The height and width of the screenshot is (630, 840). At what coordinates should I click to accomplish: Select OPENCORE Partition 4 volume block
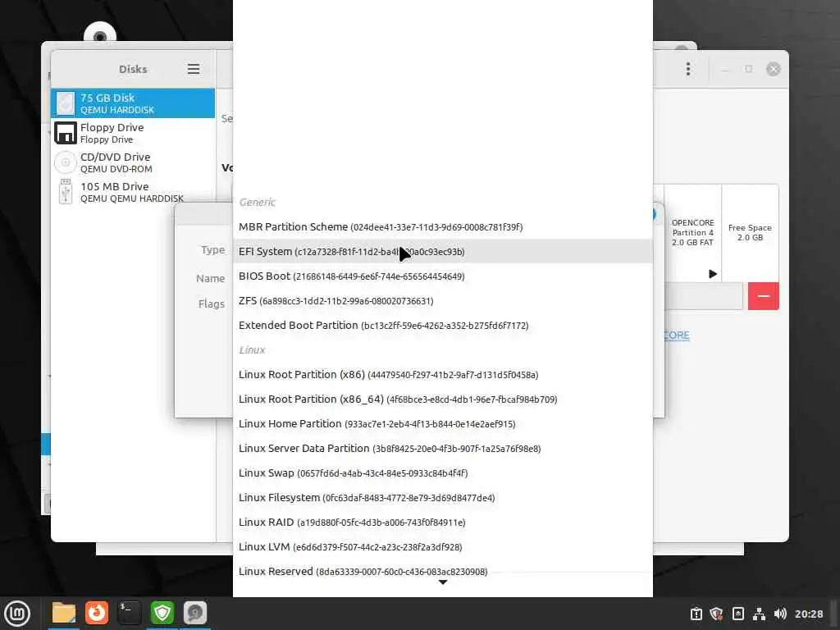click(x=692, y=232)
